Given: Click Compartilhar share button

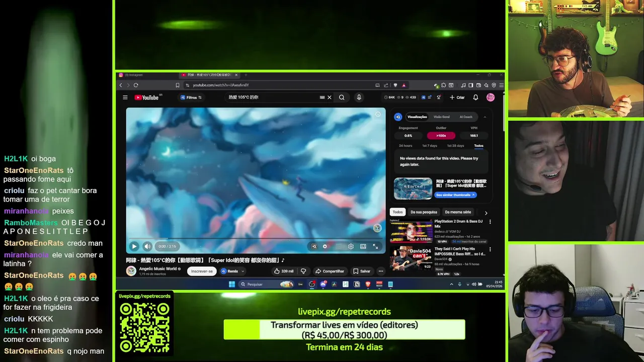Looking at the screenshot, I should (330, 271).
